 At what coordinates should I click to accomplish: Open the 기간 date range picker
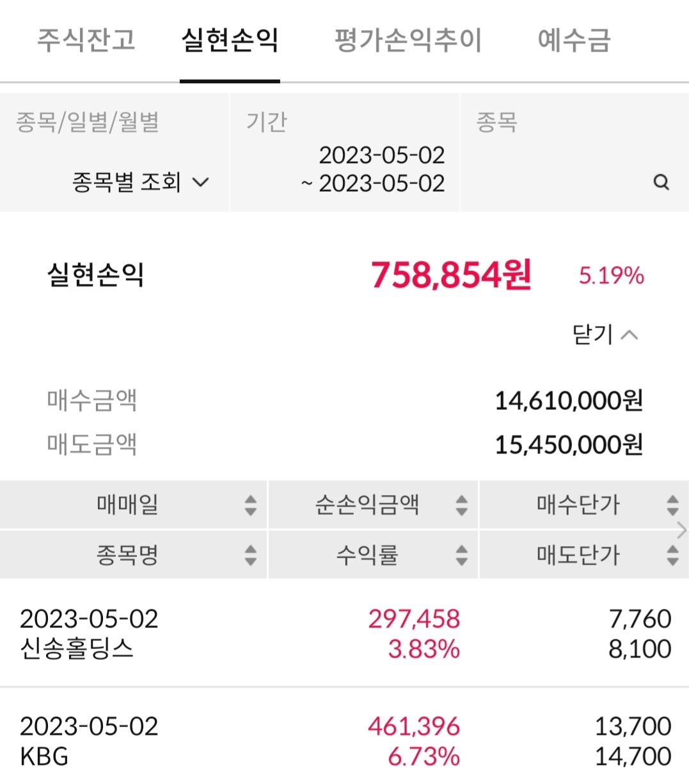coord(344,153)
